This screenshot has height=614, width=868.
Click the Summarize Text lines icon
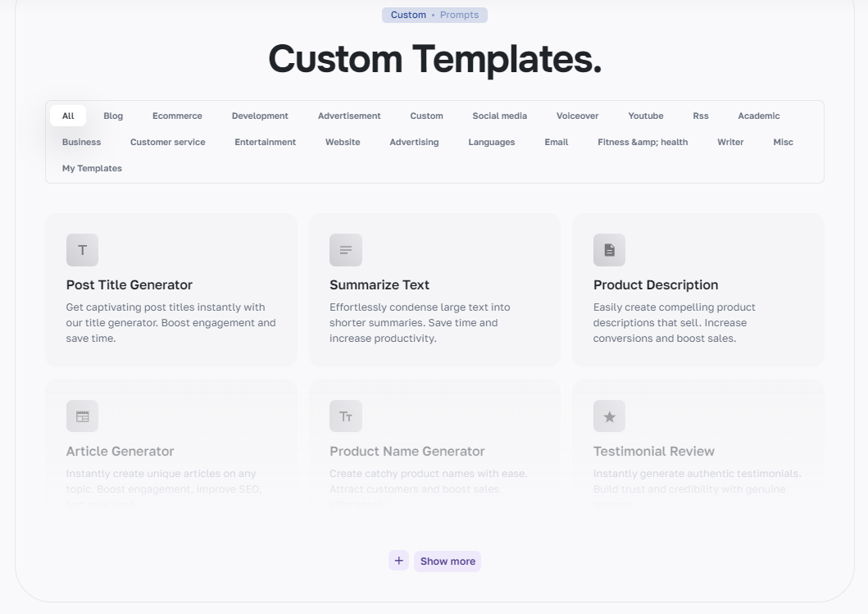coord(345,250)
